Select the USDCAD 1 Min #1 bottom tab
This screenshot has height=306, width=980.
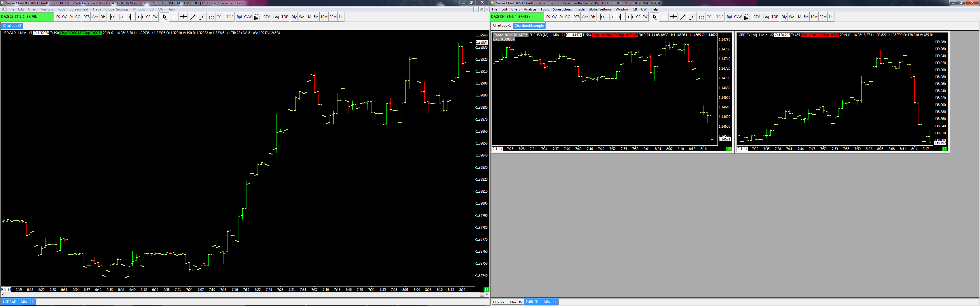pyautogui.click(x=18, y=302)
